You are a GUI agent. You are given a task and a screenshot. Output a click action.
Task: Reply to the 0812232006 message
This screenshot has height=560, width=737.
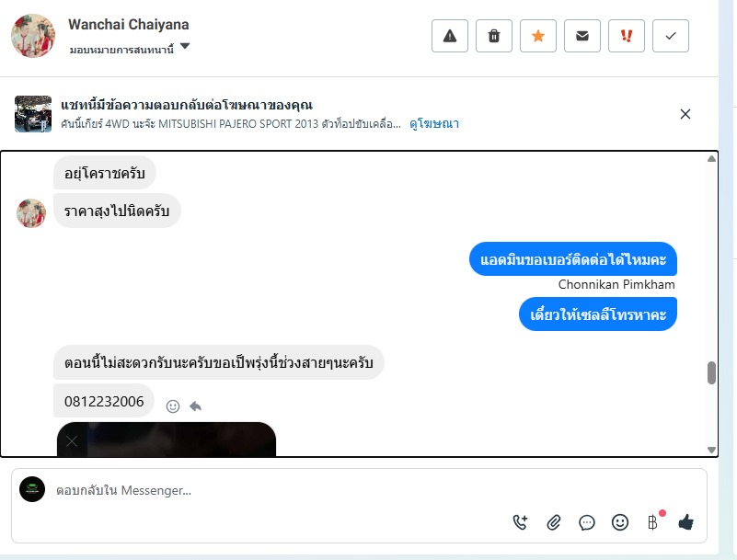[x=196, y=406]
